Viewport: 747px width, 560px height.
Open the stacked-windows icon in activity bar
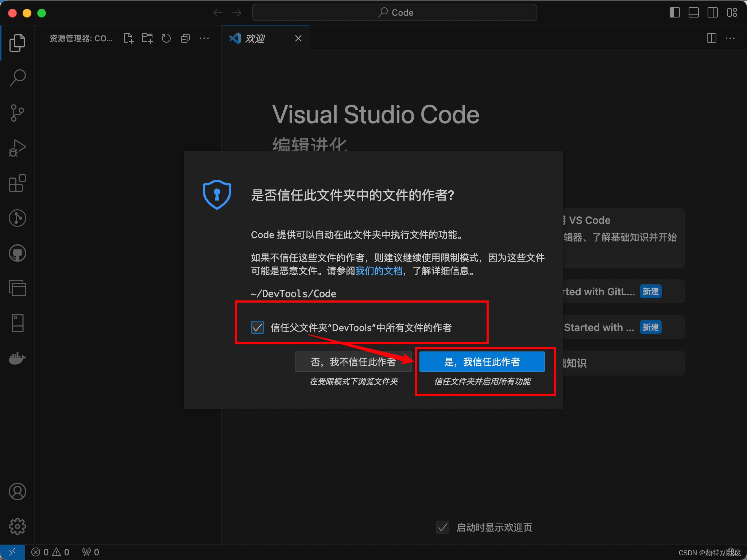[17, 288]
